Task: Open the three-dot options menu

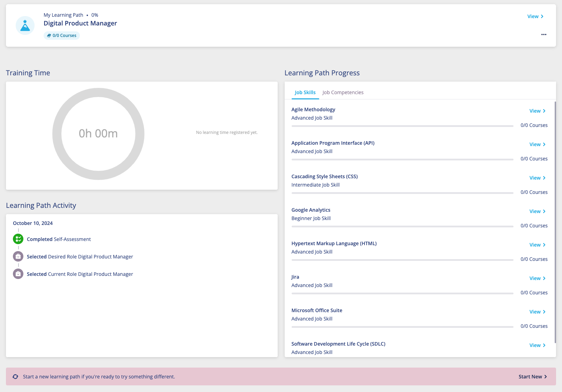Action: (x=544, y=35)
